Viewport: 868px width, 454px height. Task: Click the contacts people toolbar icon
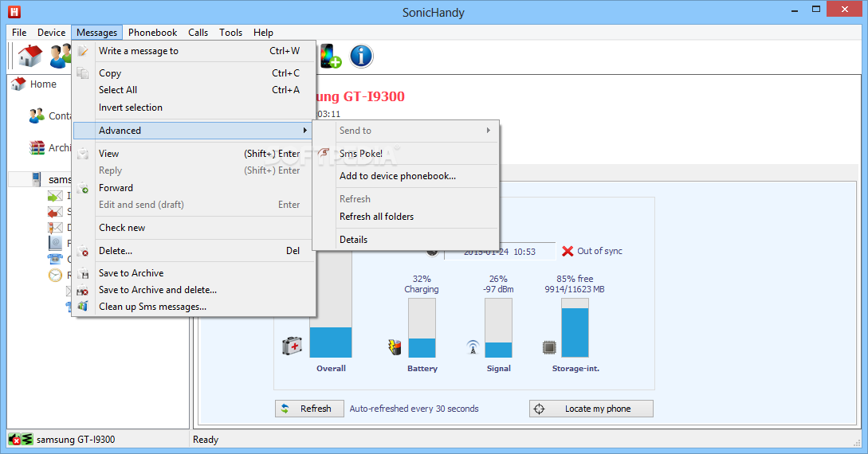[x=60, y=56]
